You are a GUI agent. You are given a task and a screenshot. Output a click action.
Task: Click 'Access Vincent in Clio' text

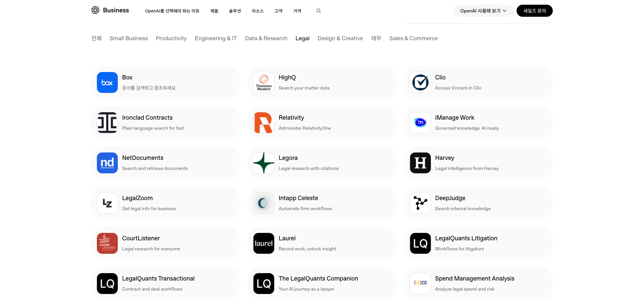point(458,88)
